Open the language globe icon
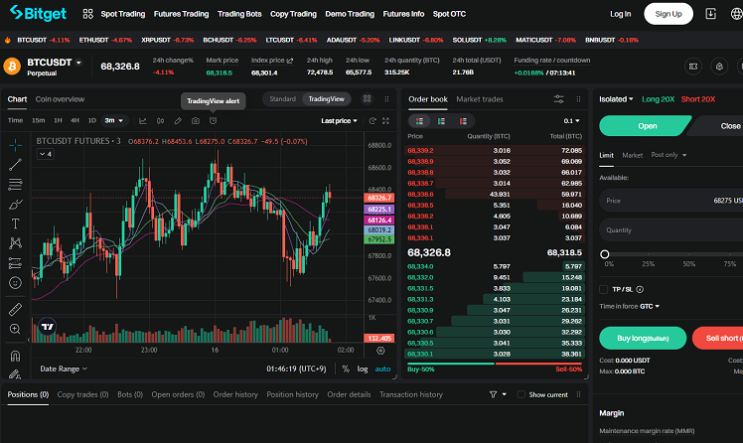This screenshot has width=743, height=443. coord(736,14)
